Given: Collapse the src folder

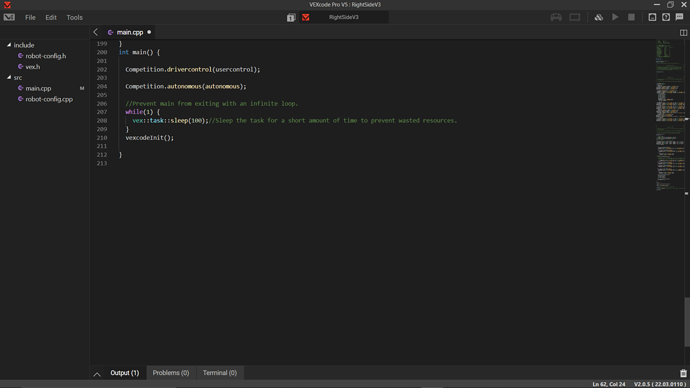Looking at the screenshot, I should coord(9,77).
